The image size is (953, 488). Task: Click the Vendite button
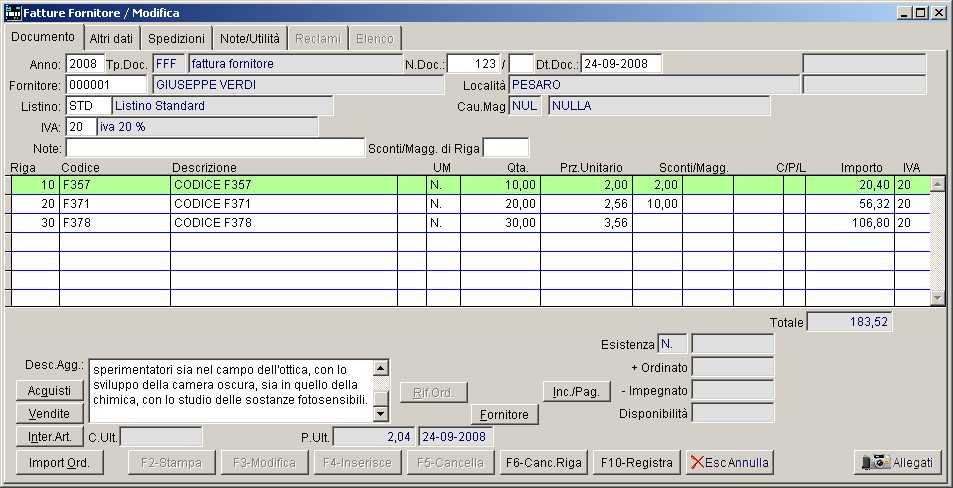pyautogui.click(x=49, y=413)
